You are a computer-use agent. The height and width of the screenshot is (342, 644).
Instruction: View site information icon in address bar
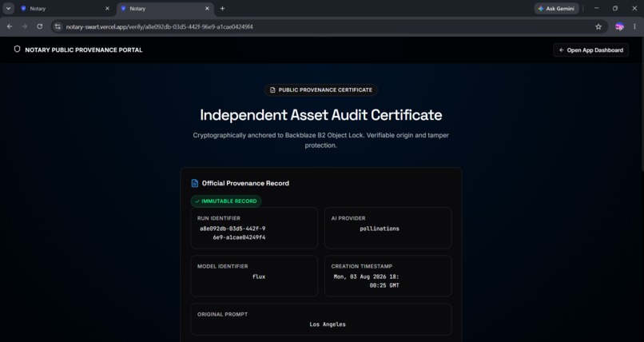[58, 26]
